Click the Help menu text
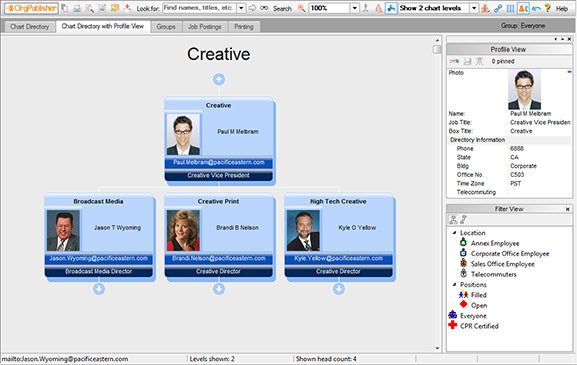Screen dimensions: 577x365 coord(562,8)
